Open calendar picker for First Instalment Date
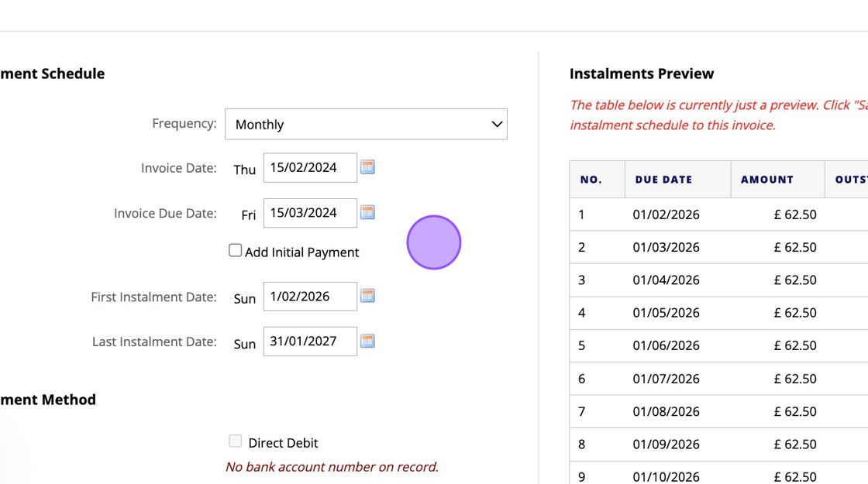868x484 pixels. point(367,296)
